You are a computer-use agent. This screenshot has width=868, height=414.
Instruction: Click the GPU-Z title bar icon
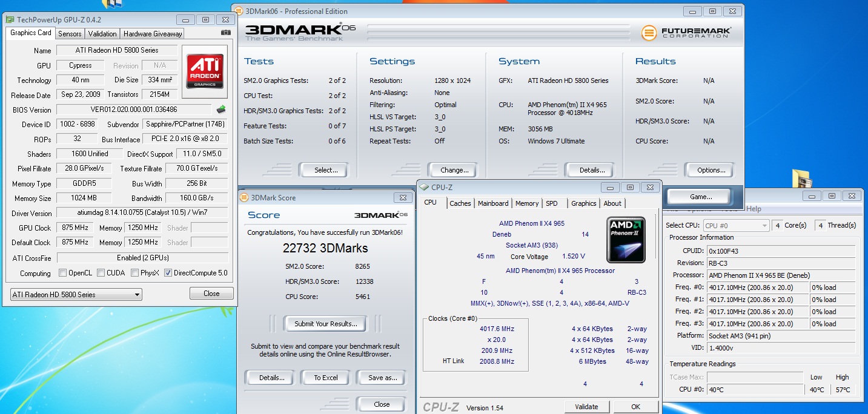10,20
